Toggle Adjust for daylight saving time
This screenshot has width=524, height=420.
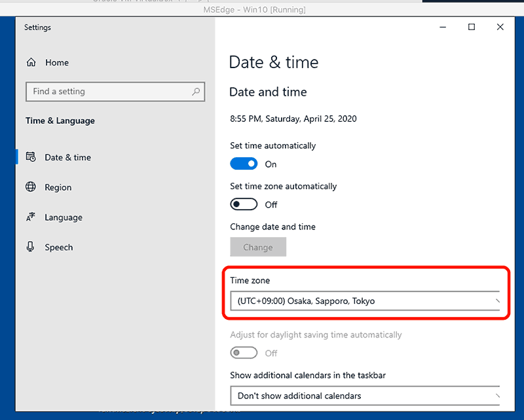(x=244, y=353)
